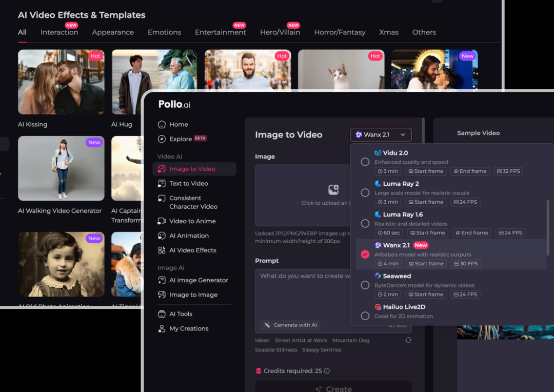This screenshot has height=392, width=554.
Task: Click the AI Animation face icon
Action: 162,236
